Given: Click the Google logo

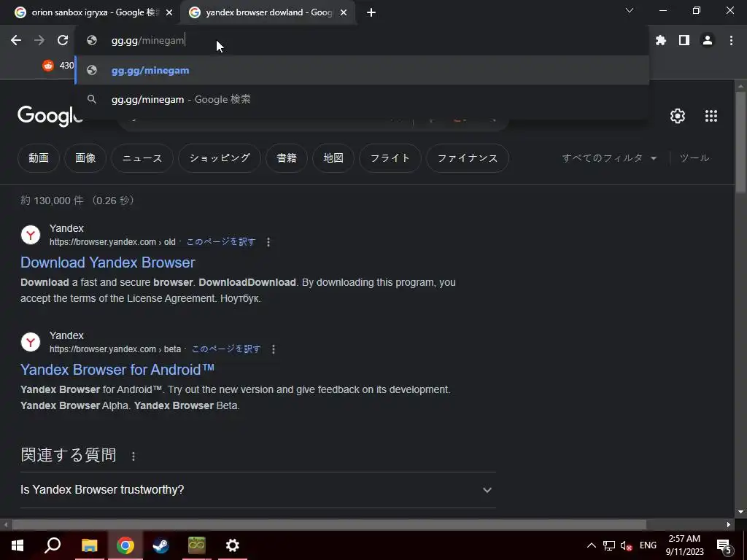Looking at the screenshot, I should (50, 116).
